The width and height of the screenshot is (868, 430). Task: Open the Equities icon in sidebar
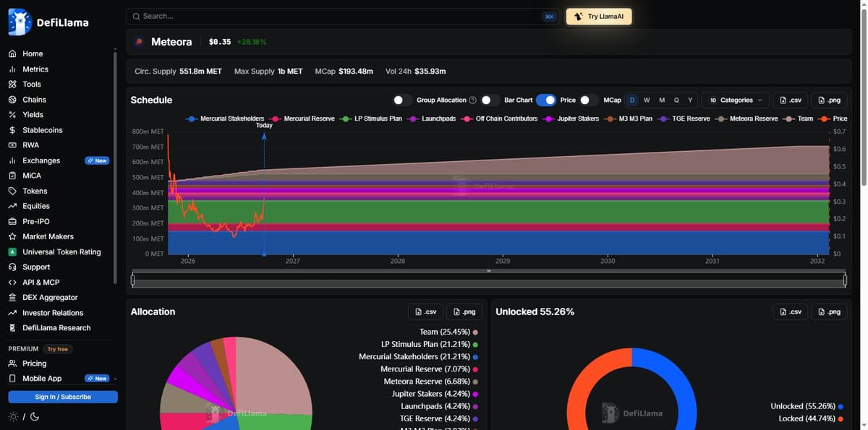tap(12, 206)
